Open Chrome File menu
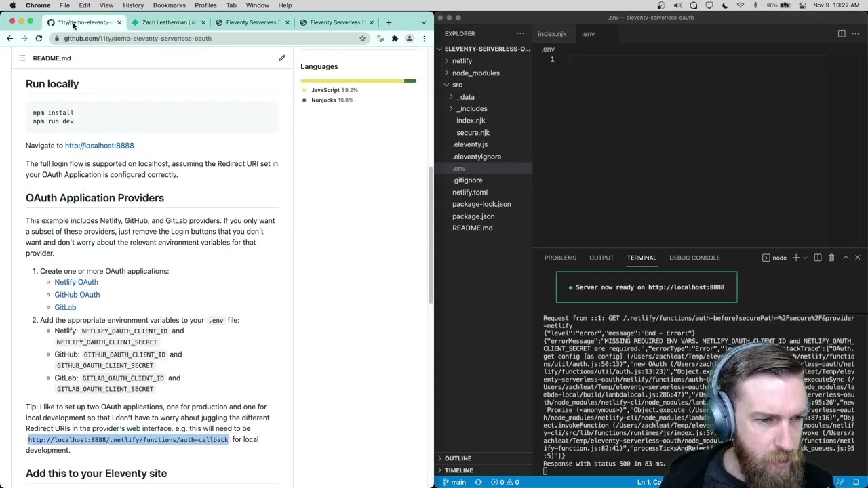Viewport: 868px width, 488px height. pos(64,5)
